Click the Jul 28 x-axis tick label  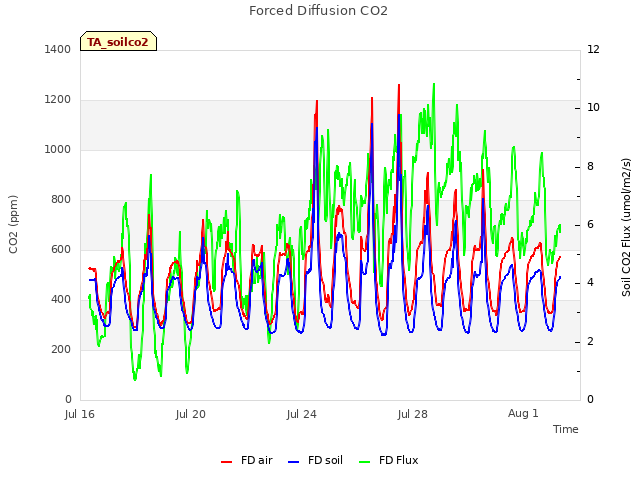413,414
